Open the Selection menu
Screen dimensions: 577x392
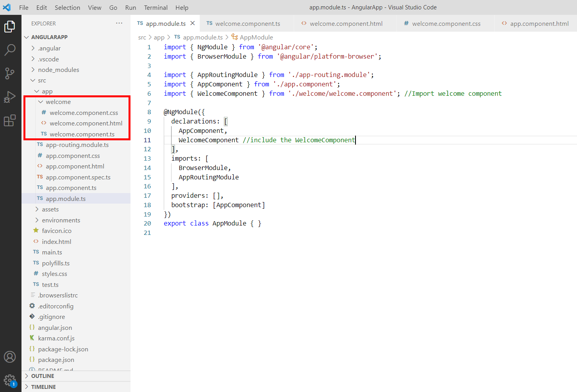[x=67, y=7]
